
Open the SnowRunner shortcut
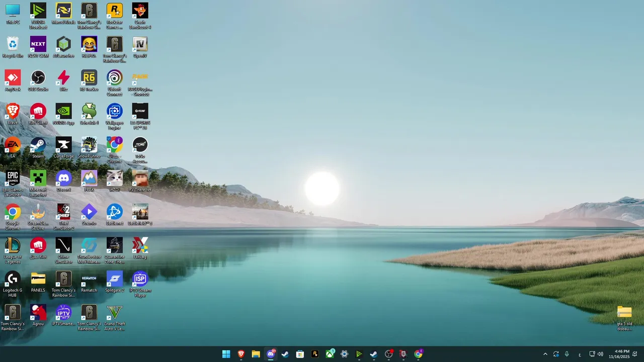[89, 148]
